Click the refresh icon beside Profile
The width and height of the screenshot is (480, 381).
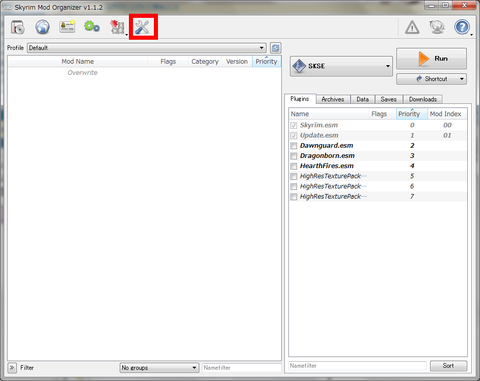[x=275, y=48]
